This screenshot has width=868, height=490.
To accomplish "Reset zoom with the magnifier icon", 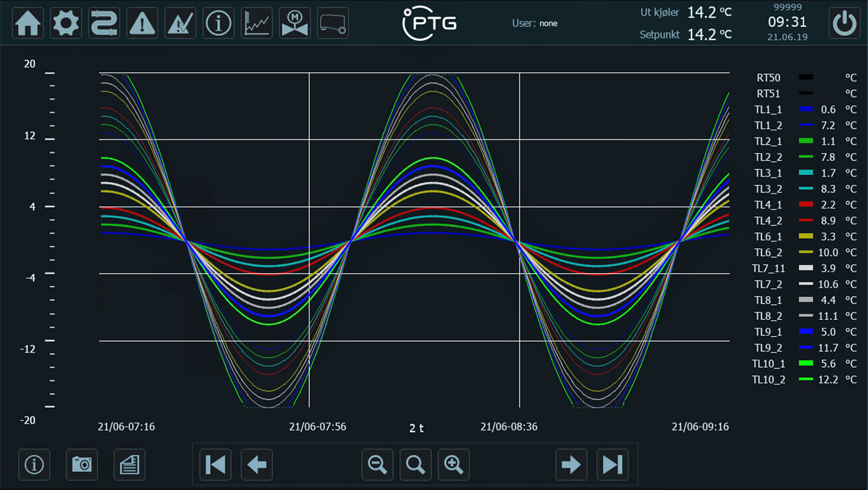I will pos(415,465).
